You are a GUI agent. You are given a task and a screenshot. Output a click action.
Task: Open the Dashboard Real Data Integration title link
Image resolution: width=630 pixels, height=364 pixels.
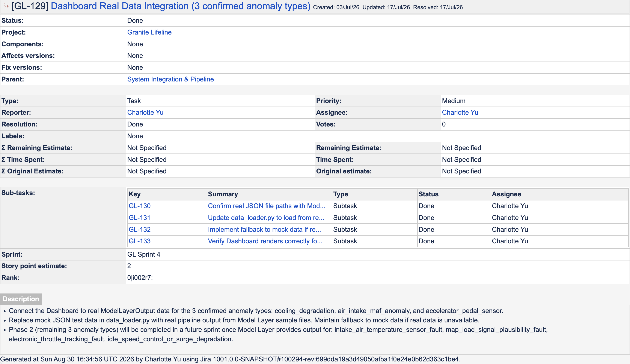[181, 6]
